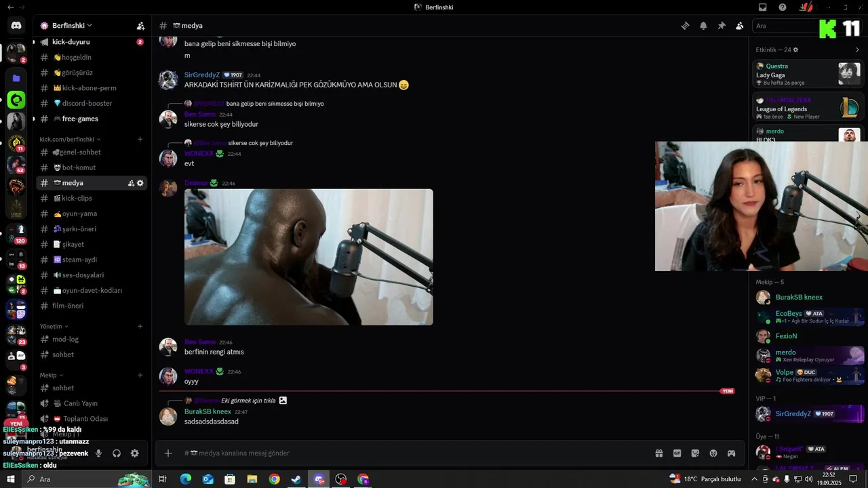Open the YENI new messages badge

[728, 391]
